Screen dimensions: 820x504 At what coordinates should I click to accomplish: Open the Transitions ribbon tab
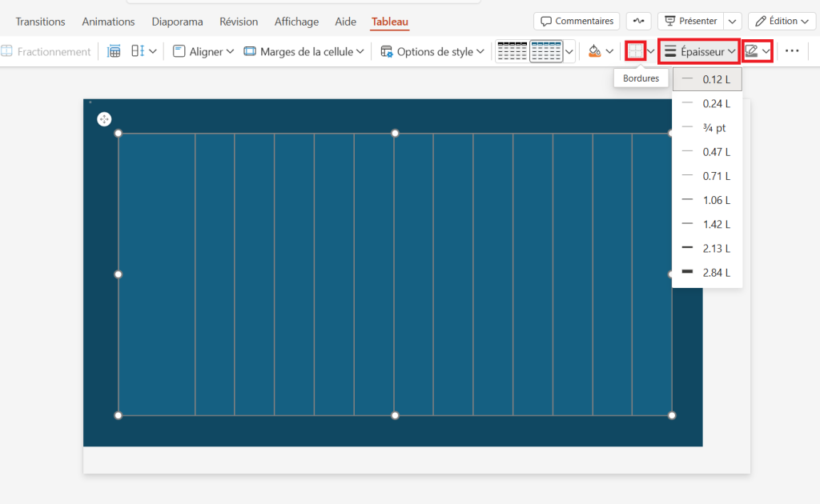click(x=40, y=22)
